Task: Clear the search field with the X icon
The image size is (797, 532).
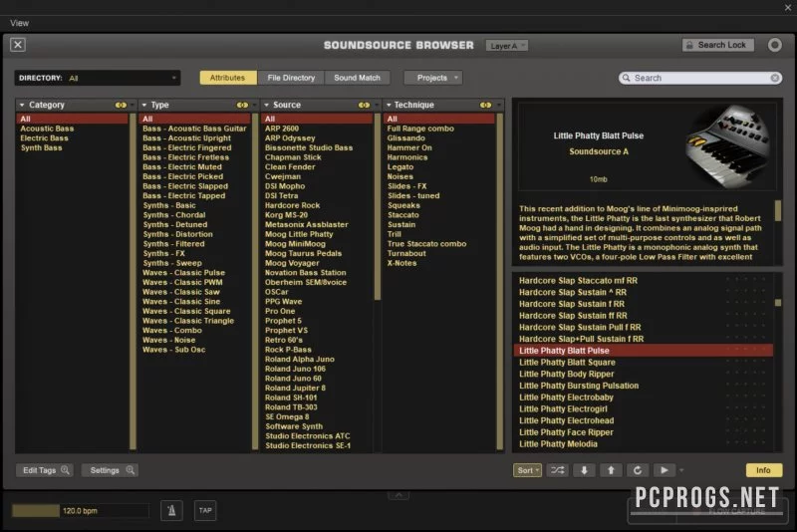Action: (x=775, y=78)
